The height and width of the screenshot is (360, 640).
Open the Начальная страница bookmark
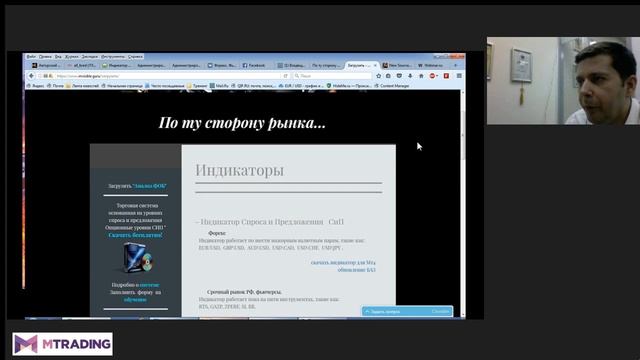tap(122, 86)
